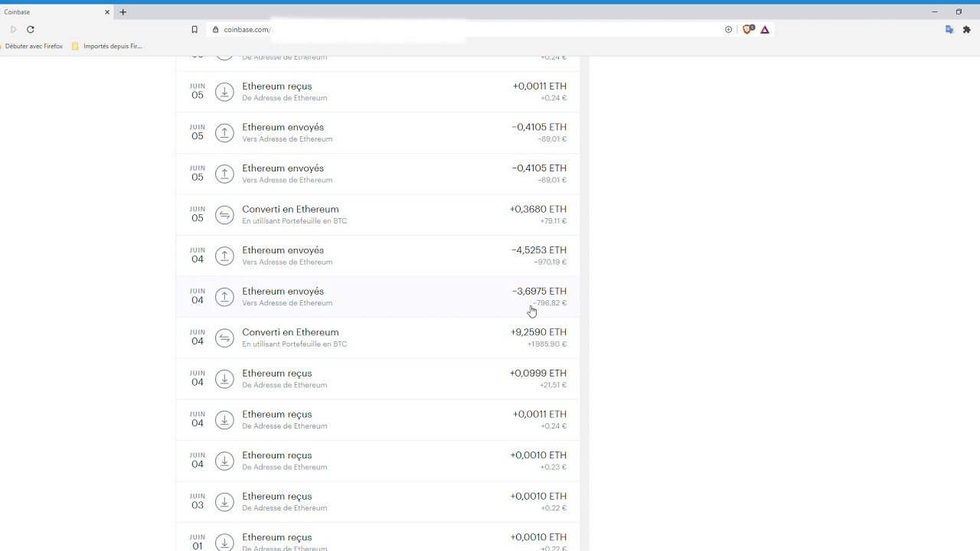Open a new tab with the plus button
Viewport: 980px width, 551px height.
coord(122,12)
